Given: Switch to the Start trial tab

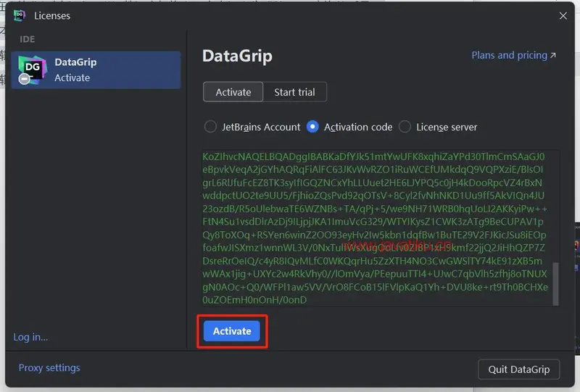Looking at the screenshot, I should (x=294, y=92).
